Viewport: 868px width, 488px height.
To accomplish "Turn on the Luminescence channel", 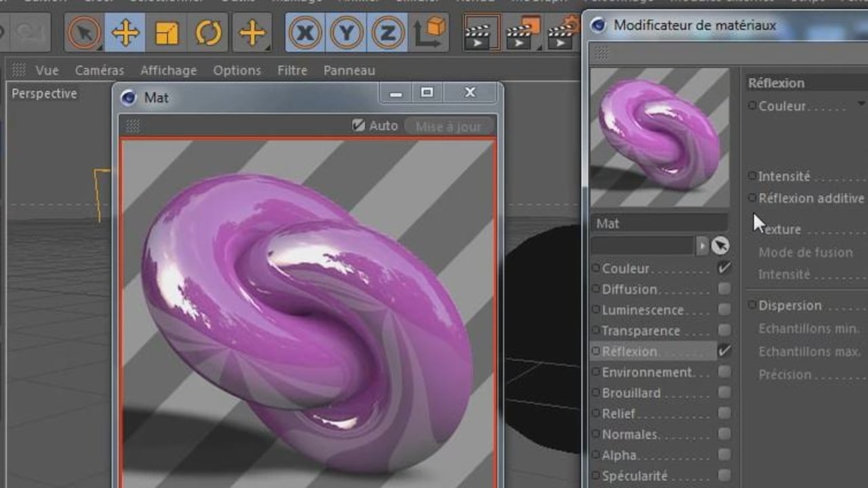I will (724, 310).
